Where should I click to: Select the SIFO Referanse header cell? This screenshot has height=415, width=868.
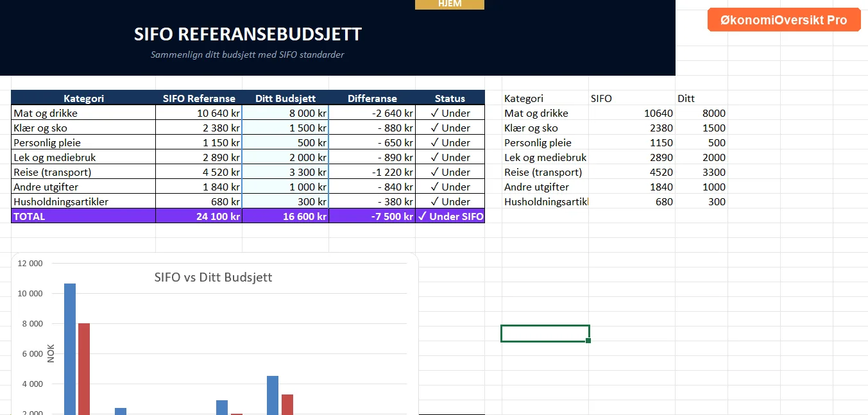click(x=199, y=98)
